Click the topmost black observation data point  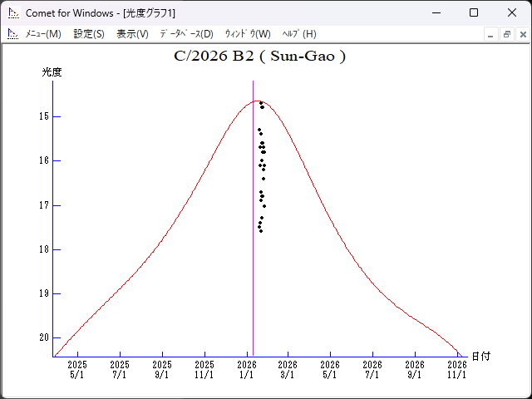(261, 103)
